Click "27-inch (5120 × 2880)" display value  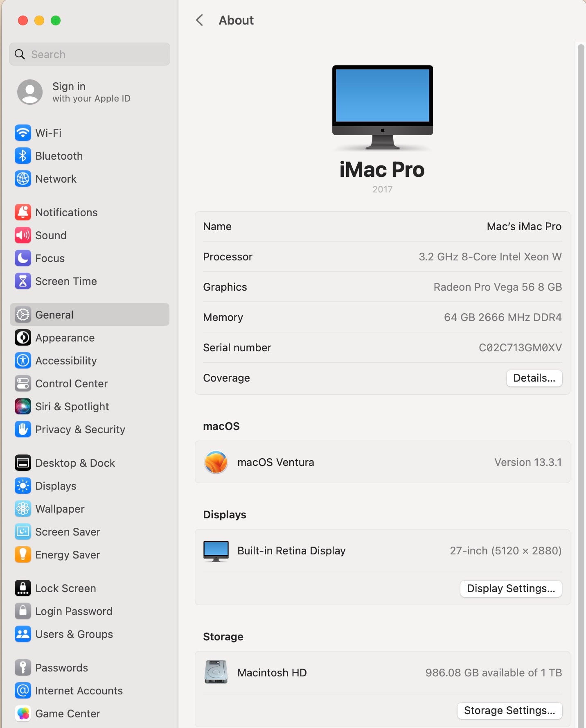(x=506, y=551)
